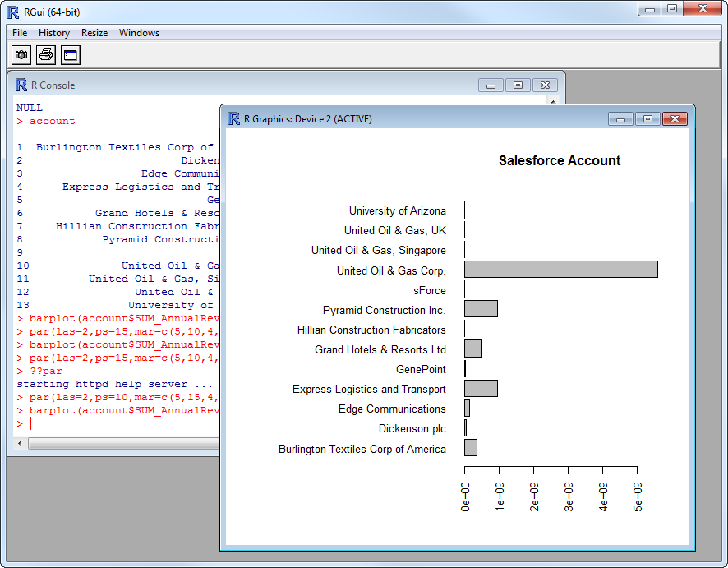This screenshot has height=568, width=728.
Task: Click the return focus to console icon
Action: pyautogui.click(x=71, y=55)
